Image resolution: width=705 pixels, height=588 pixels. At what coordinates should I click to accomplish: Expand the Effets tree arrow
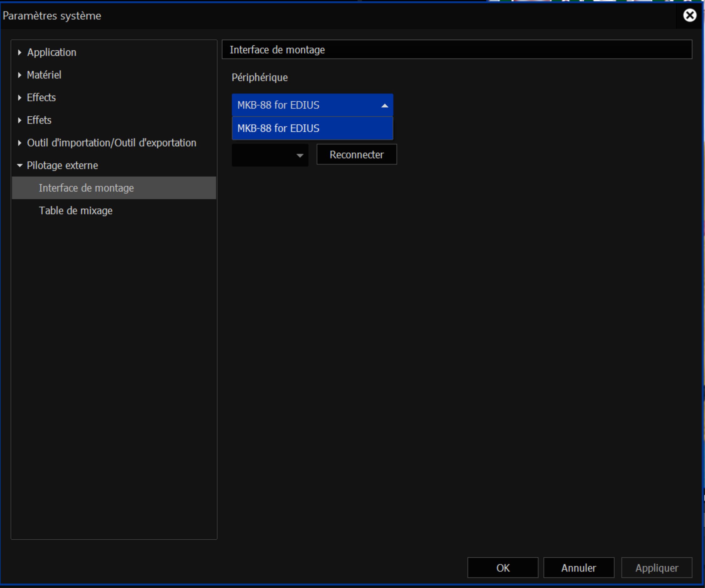19,120
